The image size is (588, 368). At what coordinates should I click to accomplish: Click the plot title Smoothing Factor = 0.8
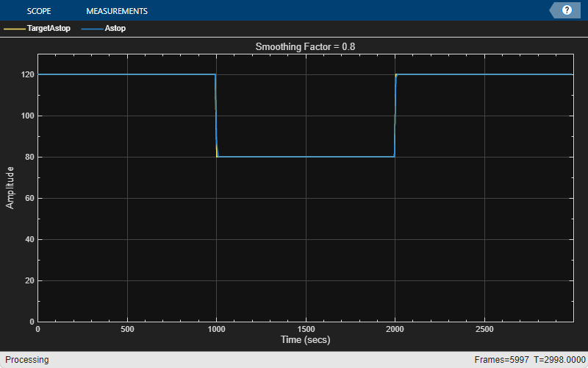(305, 46)
